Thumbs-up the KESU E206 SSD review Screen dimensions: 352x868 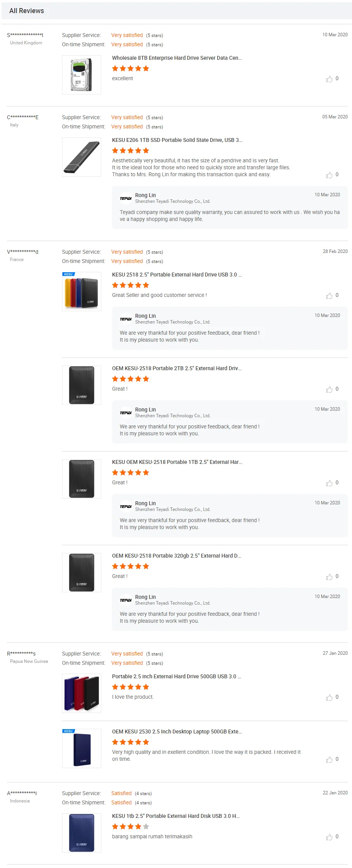(329, 175)
